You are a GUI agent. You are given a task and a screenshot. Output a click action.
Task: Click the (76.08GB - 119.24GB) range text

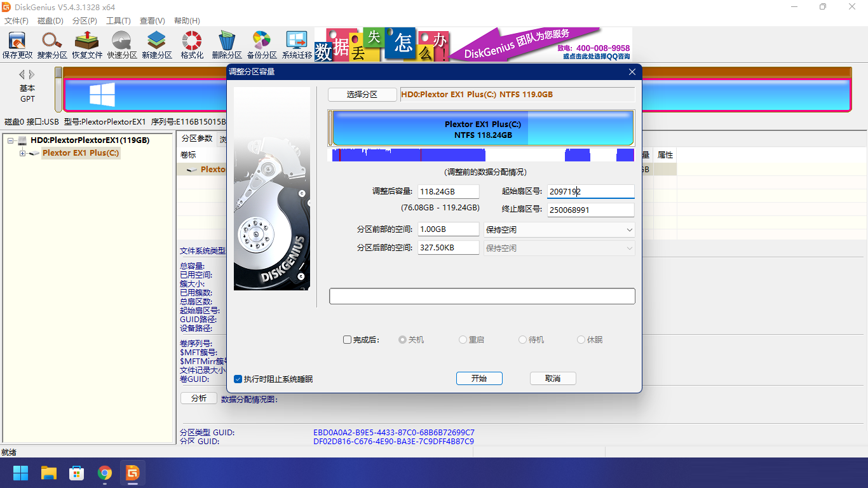tap(440, 208)
